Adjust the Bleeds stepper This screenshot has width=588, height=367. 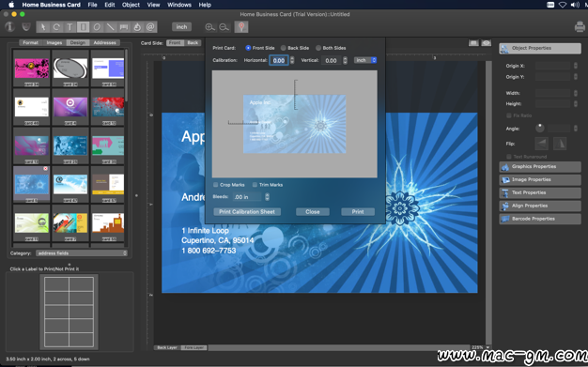click(267, 197)
